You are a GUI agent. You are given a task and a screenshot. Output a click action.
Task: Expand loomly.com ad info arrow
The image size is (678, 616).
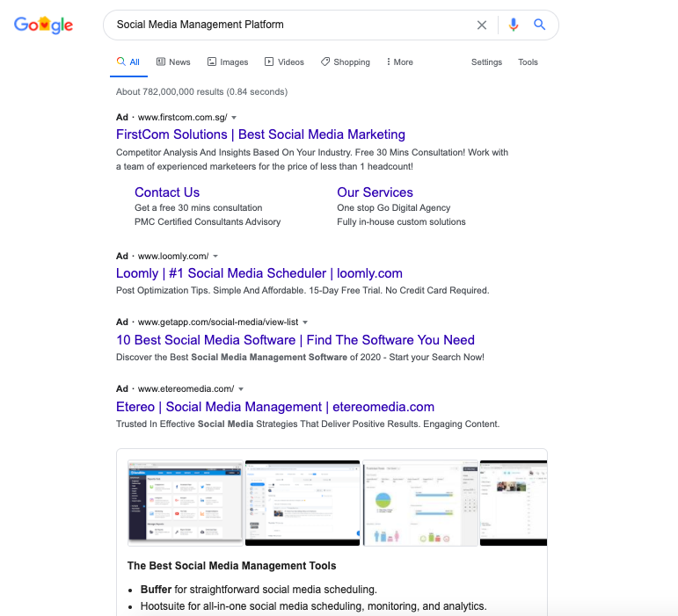tap(215, 257)
